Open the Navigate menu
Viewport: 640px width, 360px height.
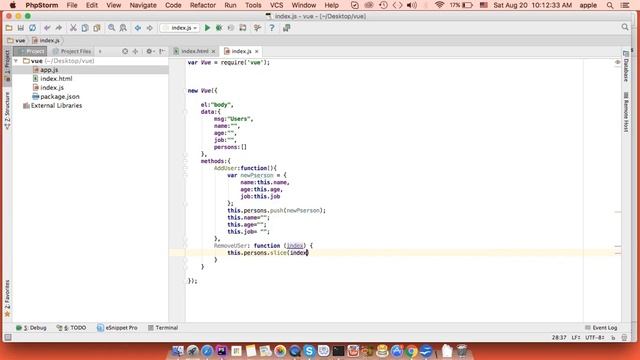point(143,5)
